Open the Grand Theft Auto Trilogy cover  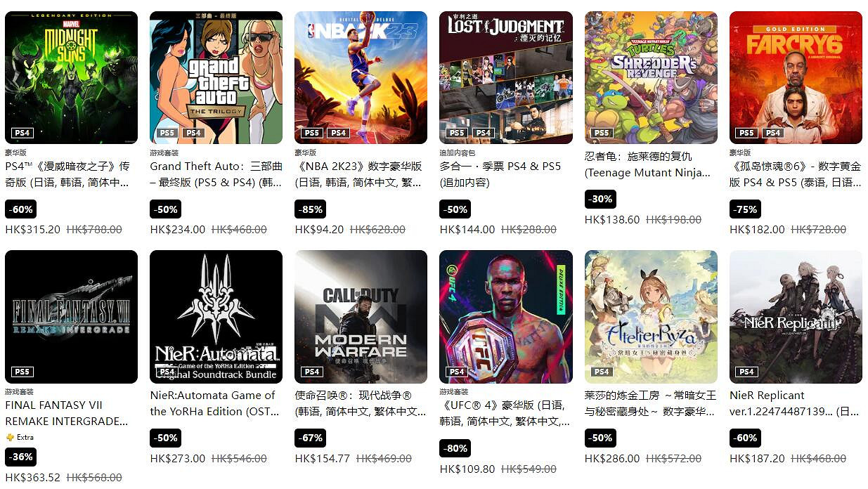click(216, 77)
